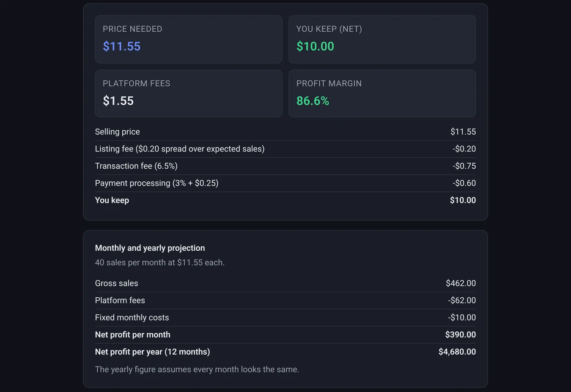Click the bold "You keep" row label
The image size is (571, 392).
tap(112, 200)
